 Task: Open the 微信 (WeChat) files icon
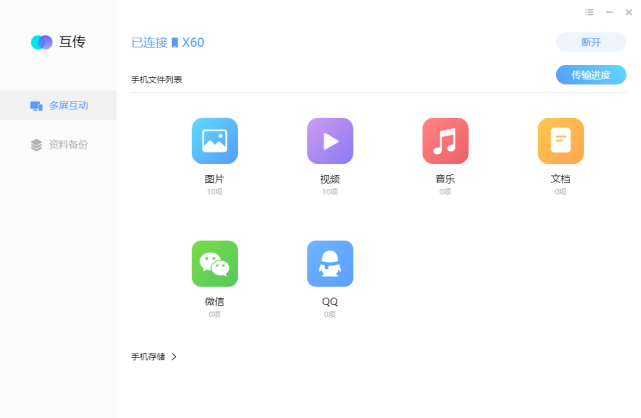[215, 264]
